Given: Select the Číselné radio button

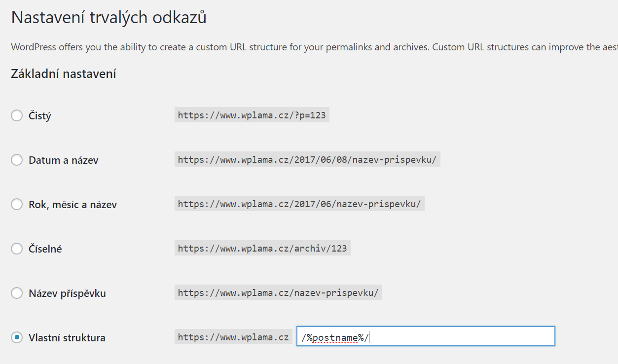Looking at the screenshot, I should (x=17, y=249).
